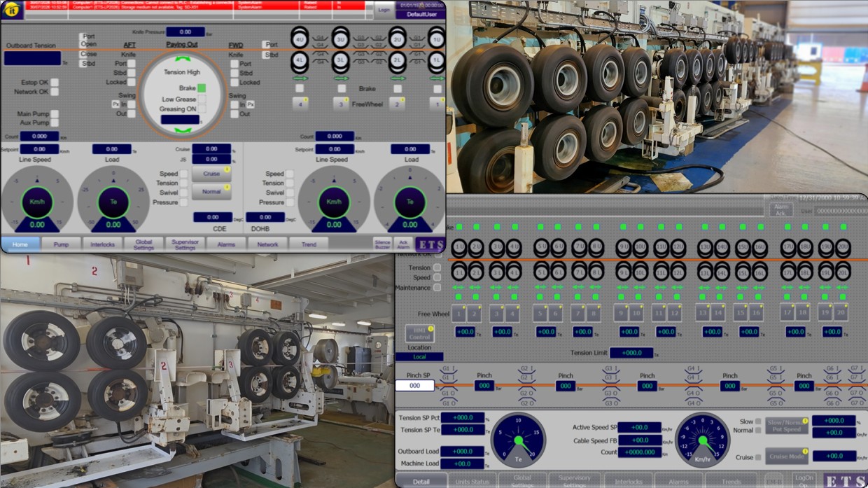This screenshot has height=488, width=868.
Task: Click the lower green paying-out arrow
Action: pos(182,130)
